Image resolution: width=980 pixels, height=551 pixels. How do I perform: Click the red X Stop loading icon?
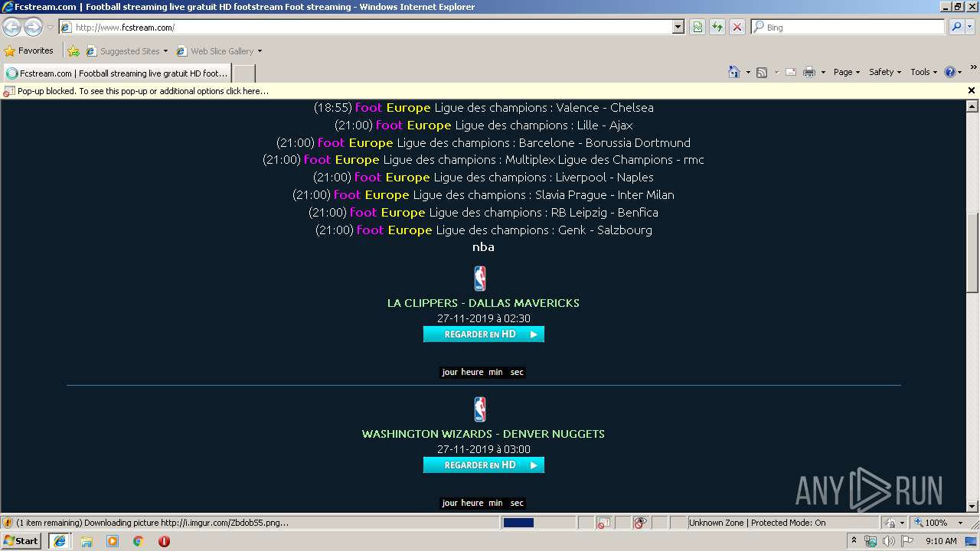click(737, 28)
